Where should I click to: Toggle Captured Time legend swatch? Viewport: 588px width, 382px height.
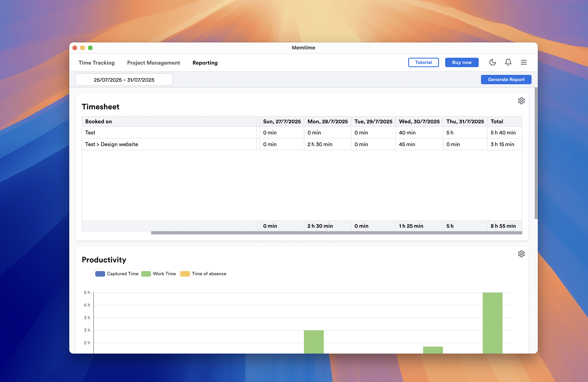click(100, 274)
